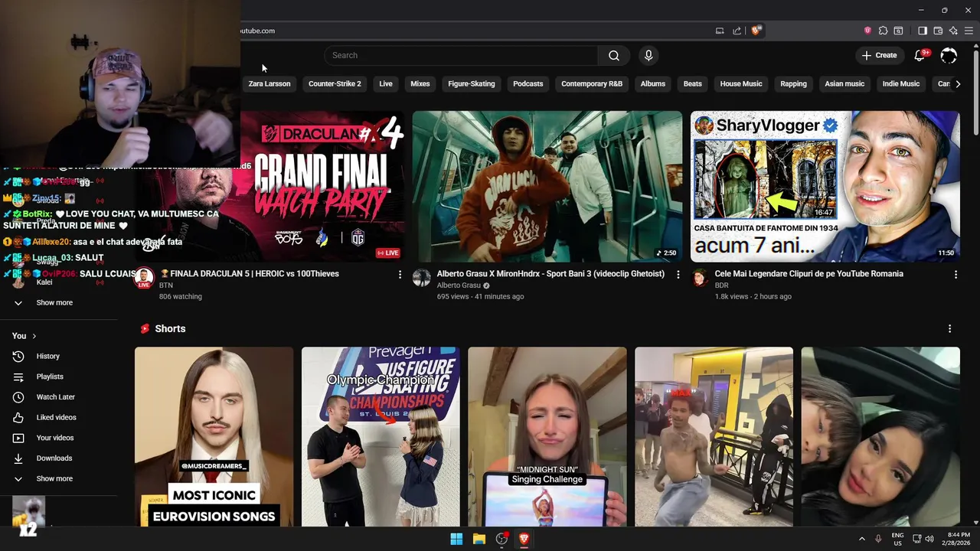
Task: Select the House Music chip
Action: click(741, 83)
